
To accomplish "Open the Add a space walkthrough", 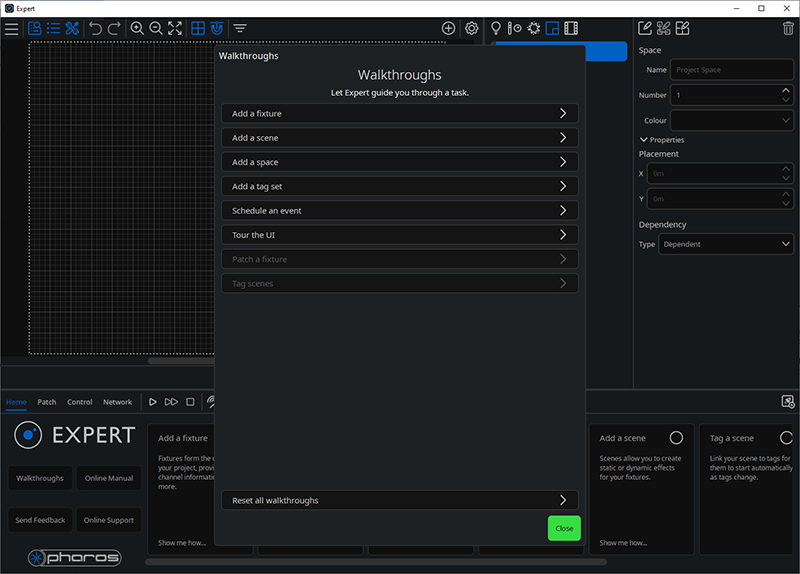I will (399, 162).
